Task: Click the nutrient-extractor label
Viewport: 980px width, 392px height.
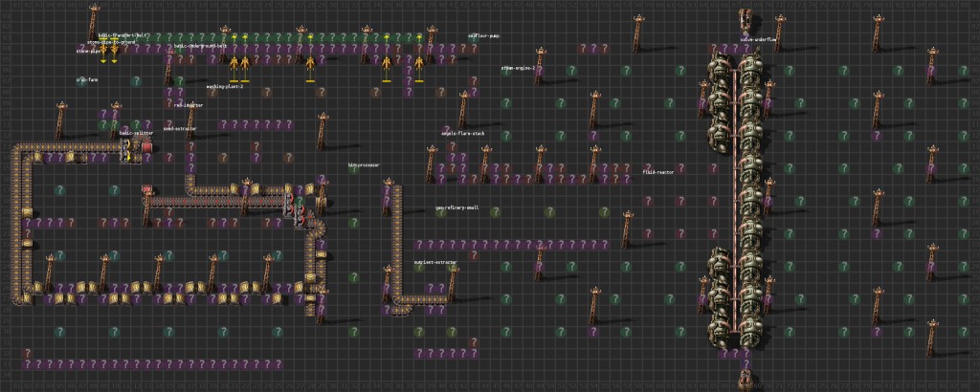Action: [435, 263]
